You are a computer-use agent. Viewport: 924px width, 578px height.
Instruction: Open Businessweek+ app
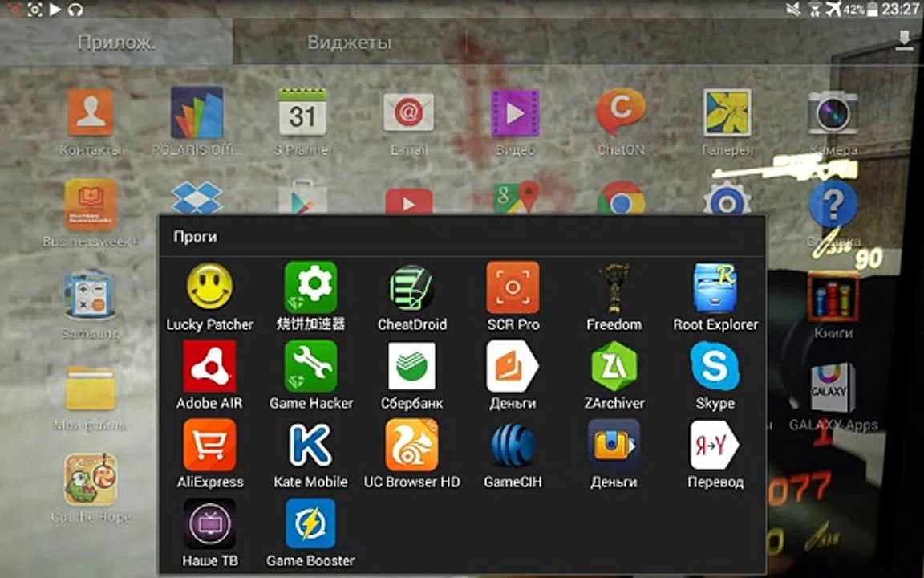[90, 204]
